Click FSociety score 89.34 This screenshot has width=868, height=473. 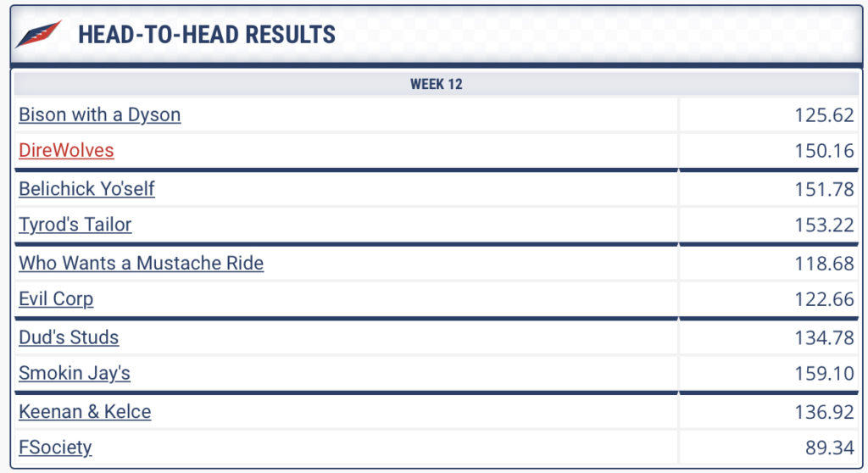point(829,448)
